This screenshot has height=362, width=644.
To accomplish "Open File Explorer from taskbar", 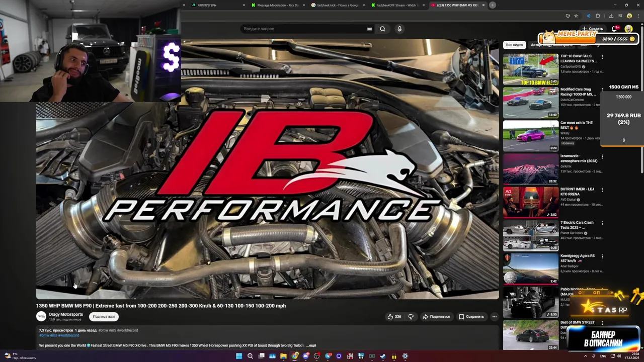I will tap(283, 356).
